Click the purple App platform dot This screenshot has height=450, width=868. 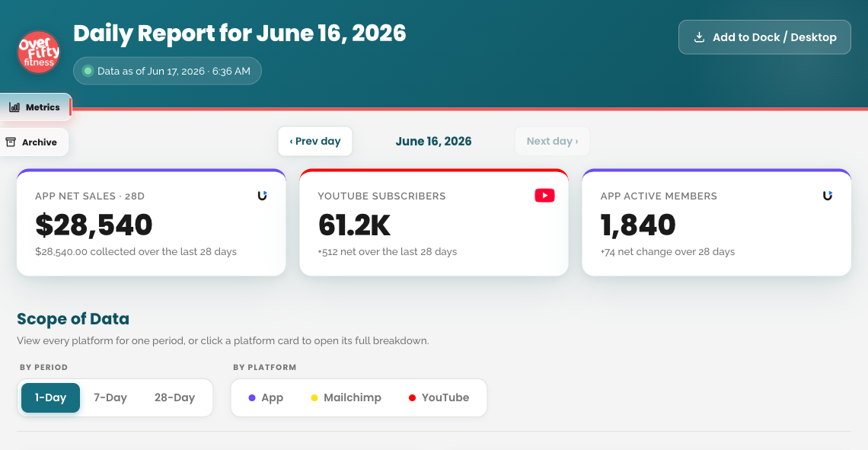click(x=252, y=398)
